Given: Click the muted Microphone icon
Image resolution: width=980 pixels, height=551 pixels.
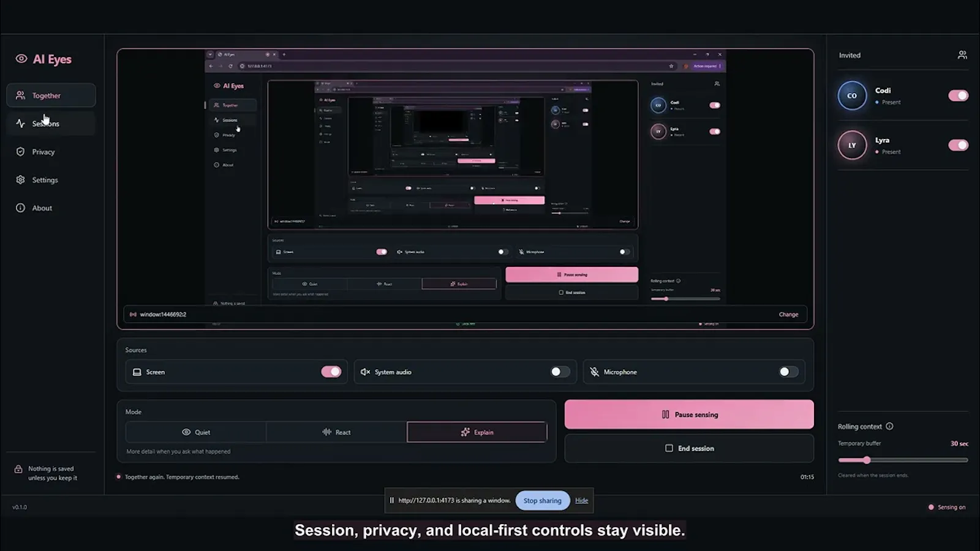Looking at the screenshot, I should point(594,372).
